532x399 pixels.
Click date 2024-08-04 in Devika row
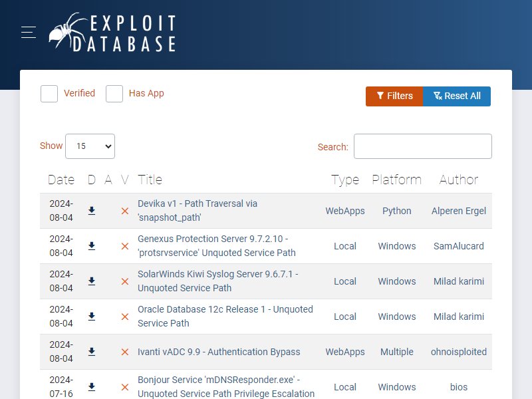61,211
